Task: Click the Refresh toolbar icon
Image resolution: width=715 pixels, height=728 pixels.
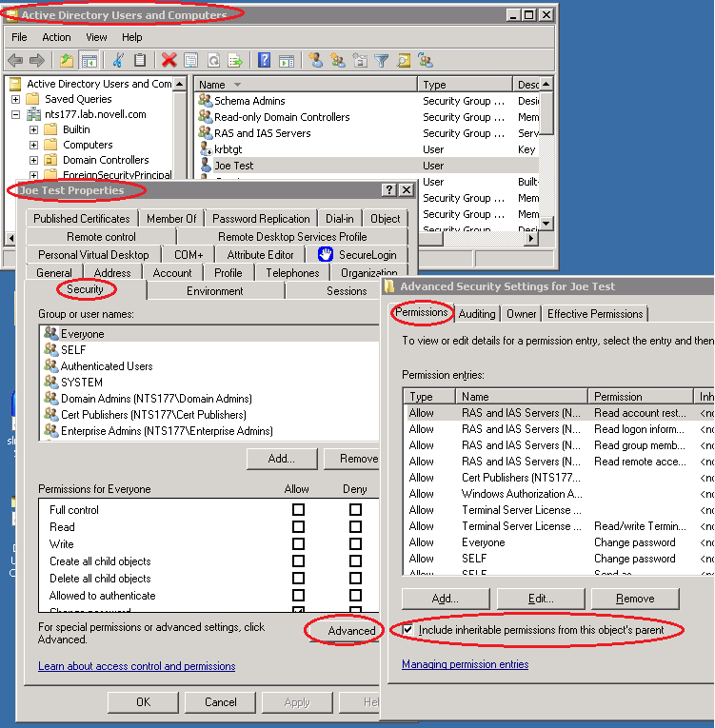Action: point(213,60)
